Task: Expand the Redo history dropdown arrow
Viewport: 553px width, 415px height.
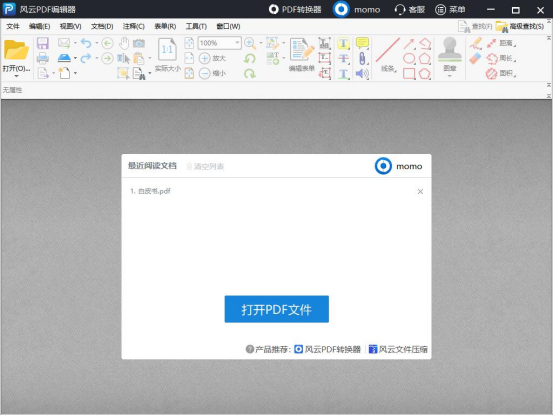Action: [x=96, y=58]
